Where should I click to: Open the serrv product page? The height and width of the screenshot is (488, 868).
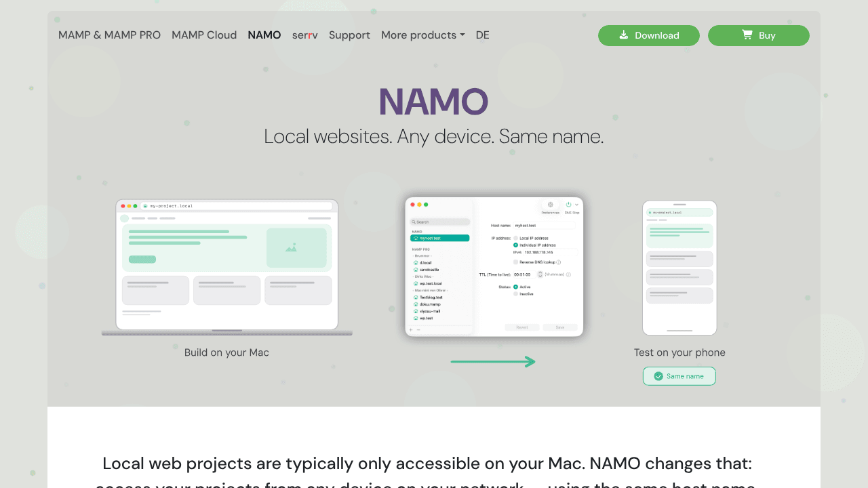305,35
